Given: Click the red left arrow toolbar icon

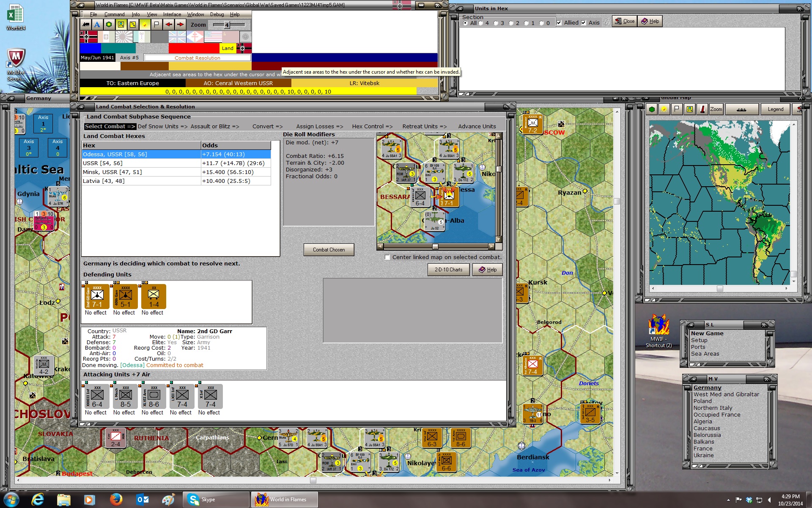Looking at the screenshot, I should pyautogui.click(x=168, y=25).
